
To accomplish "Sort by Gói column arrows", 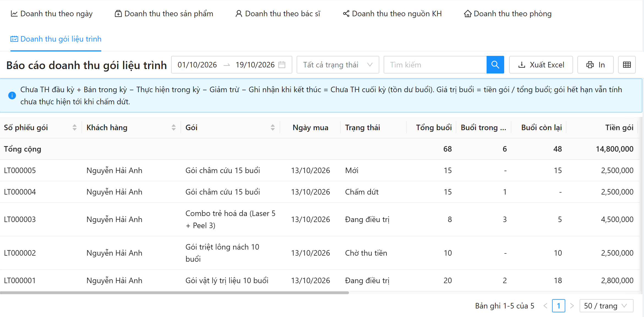I will 273,127.
